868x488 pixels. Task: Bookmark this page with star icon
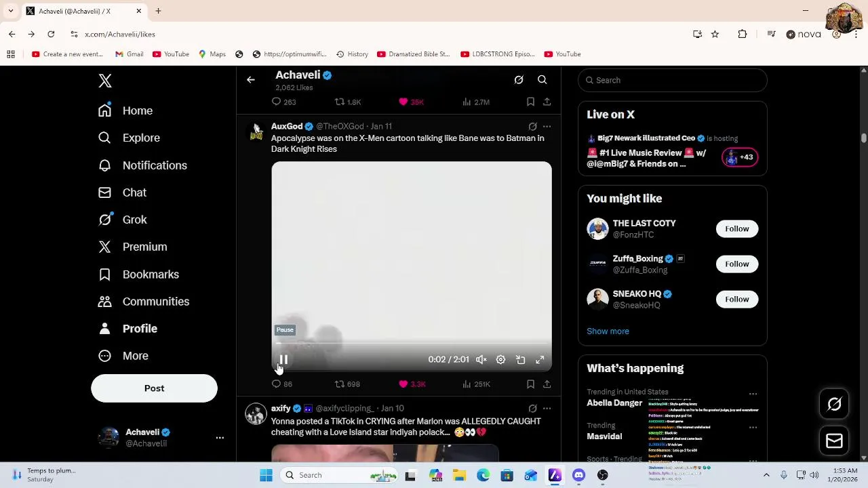[x=715, y=34]
